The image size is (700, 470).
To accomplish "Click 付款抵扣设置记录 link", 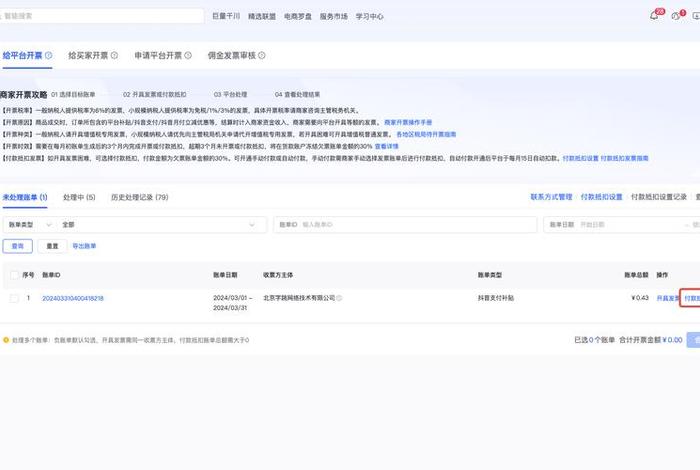I will [659, 197].
